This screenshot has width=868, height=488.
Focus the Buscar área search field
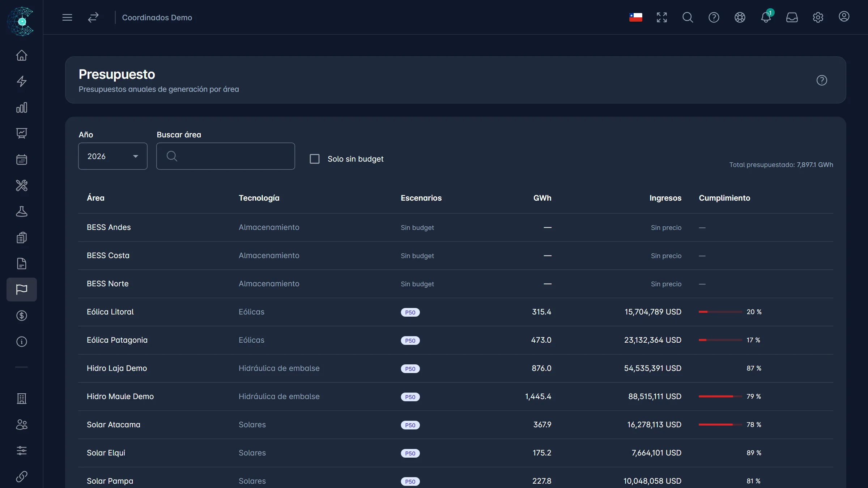click(226, 156)
